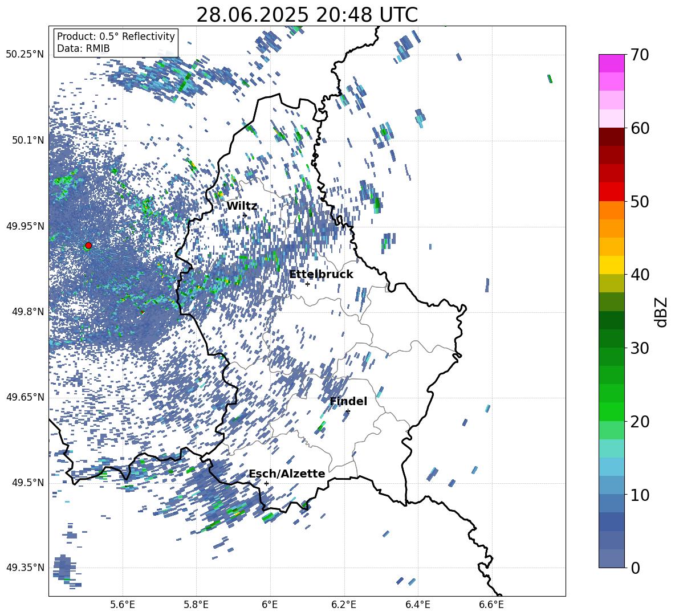
Task: Click the 49.95°N latitude tick label
Action: (25, 226)
